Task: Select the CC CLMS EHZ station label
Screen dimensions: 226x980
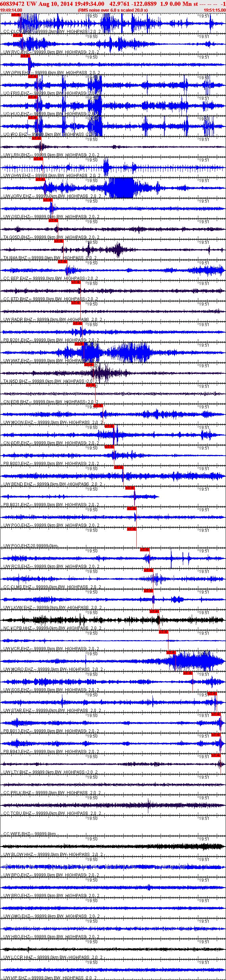Action: (x=52, y=587)
